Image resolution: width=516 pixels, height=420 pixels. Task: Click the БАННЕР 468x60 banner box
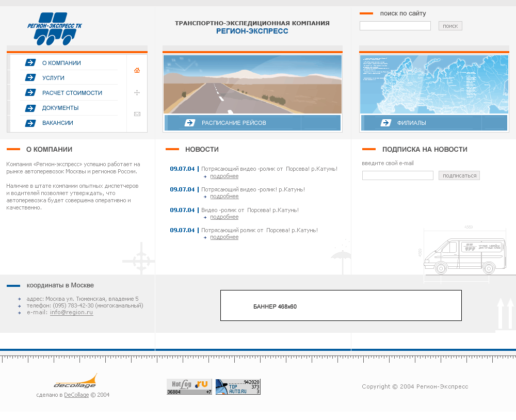[x=341, y=305]
